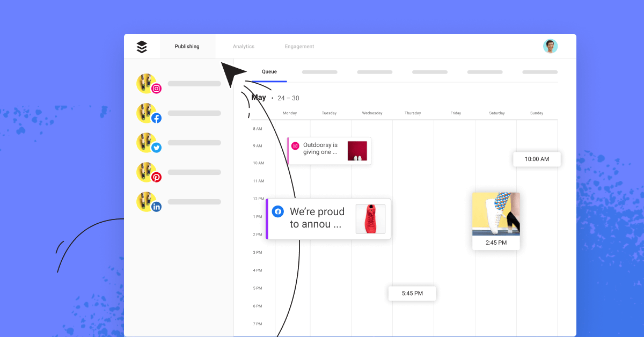This screenshot has width=644, height=337.
Task: Select the Queue tab
Action: pos(269,71)
